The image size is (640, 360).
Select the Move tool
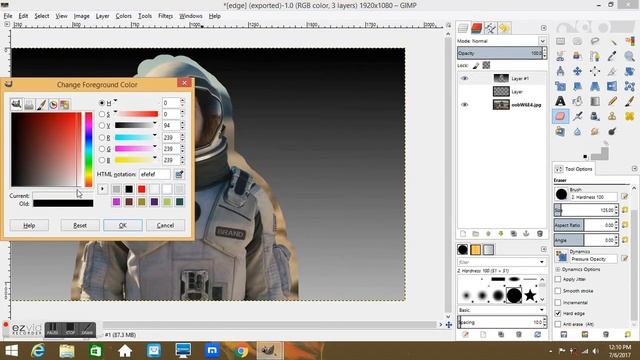coord(577,71)
